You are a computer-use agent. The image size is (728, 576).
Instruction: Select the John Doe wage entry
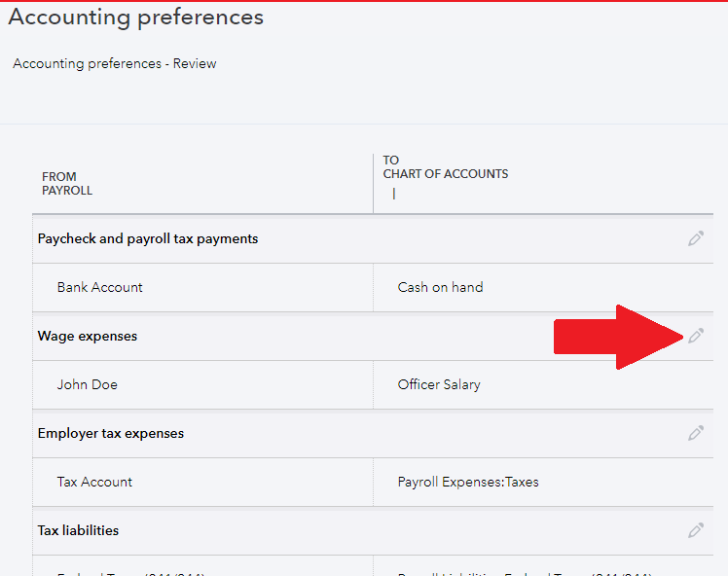point(88,384)
